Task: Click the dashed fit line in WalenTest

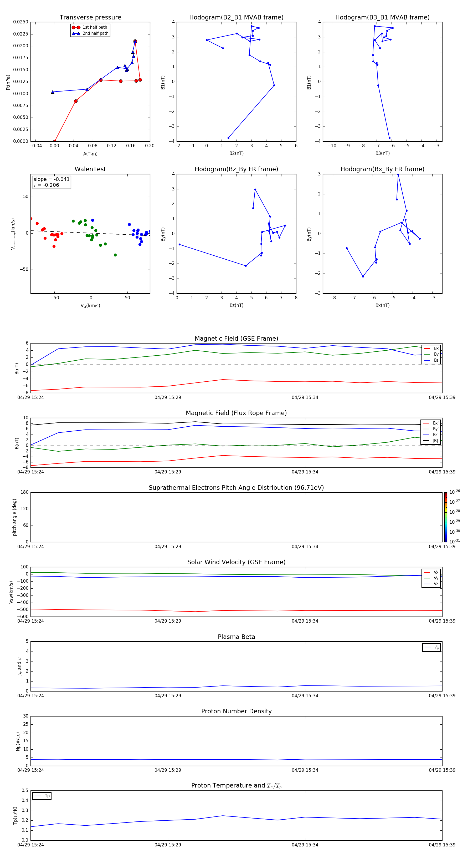Action: click(90, 233)
